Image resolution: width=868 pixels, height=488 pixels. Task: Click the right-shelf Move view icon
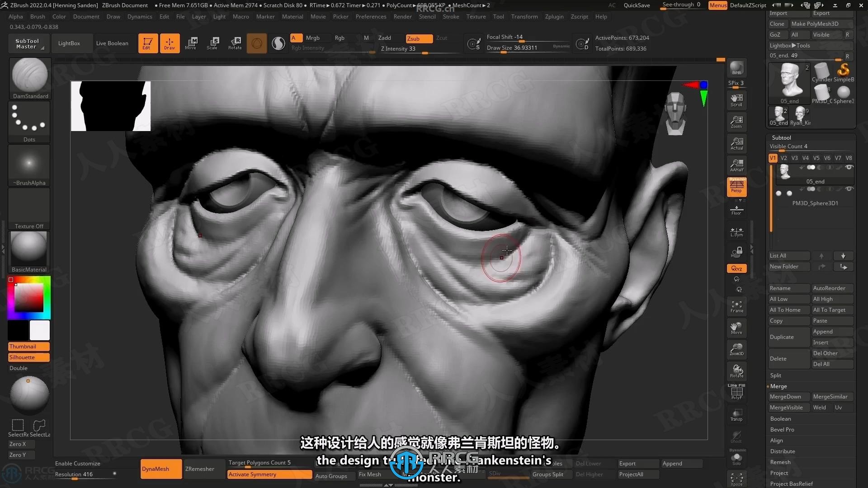pos(736,328)
